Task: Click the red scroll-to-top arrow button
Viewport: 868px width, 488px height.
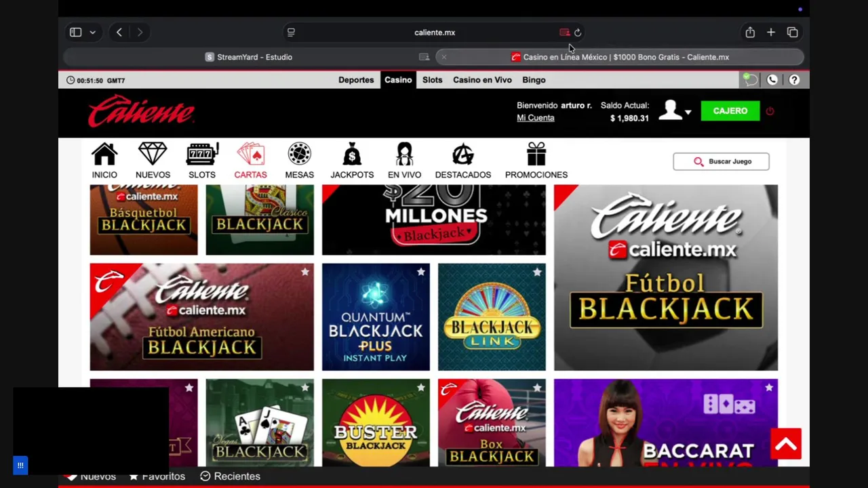Action: [786, 444]
